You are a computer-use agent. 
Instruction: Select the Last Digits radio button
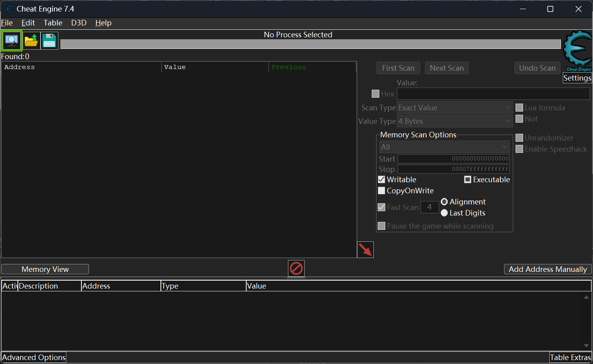coord(444,213)
